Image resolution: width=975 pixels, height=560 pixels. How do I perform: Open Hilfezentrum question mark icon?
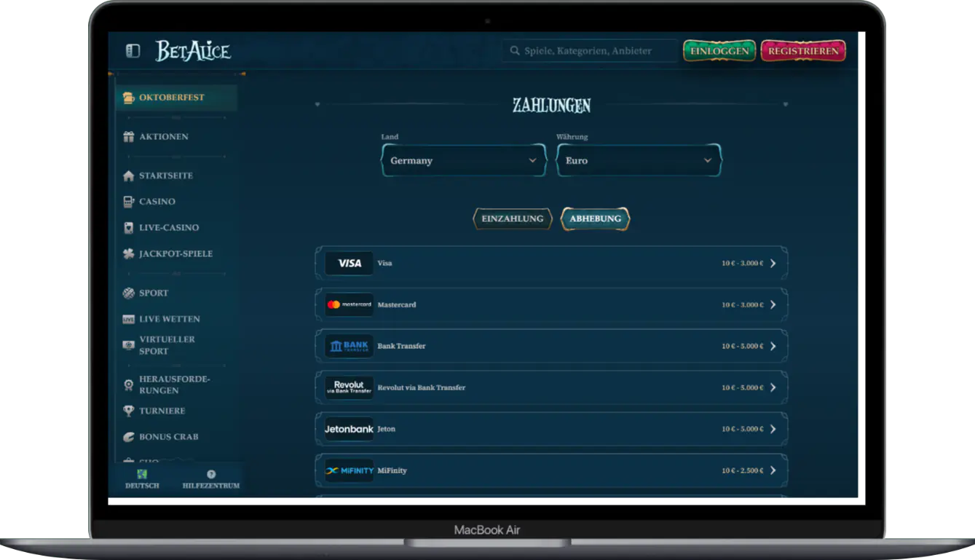(211, 474)
